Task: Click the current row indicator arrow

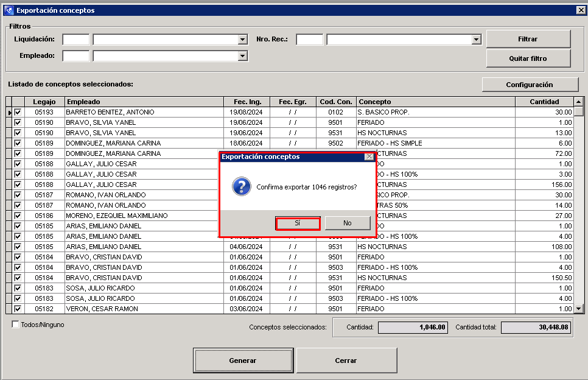Action: tap(9, 113)
